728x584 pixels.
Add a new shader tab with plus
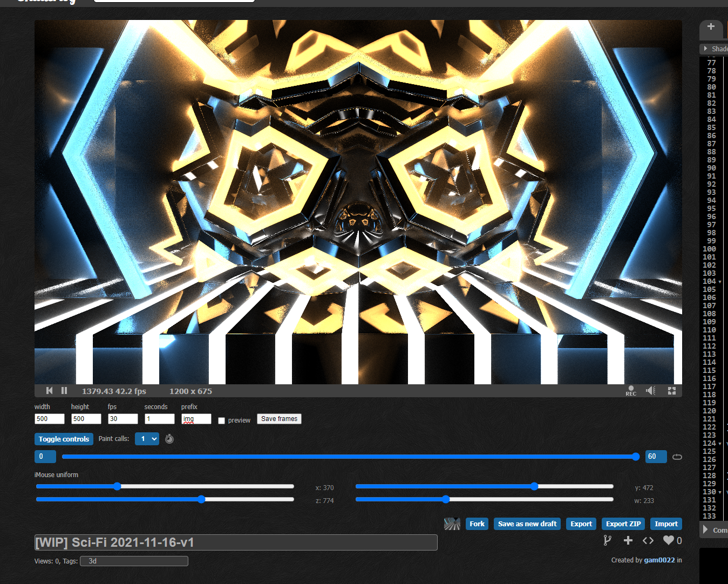(711, 26)
